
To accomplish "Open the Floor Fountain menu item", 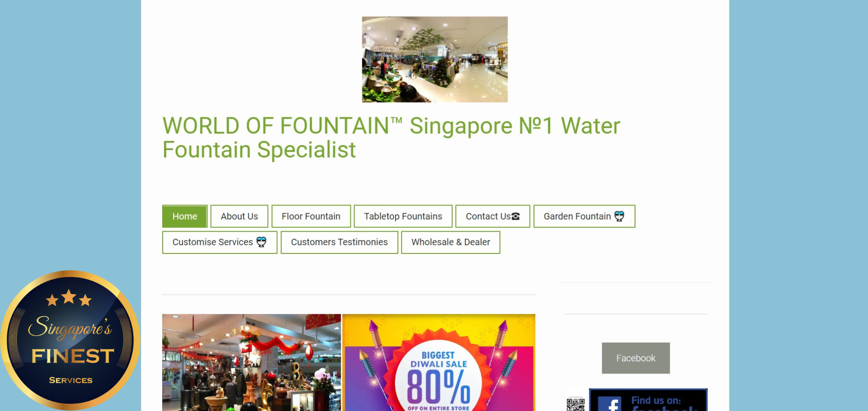I will coord(311,216).
